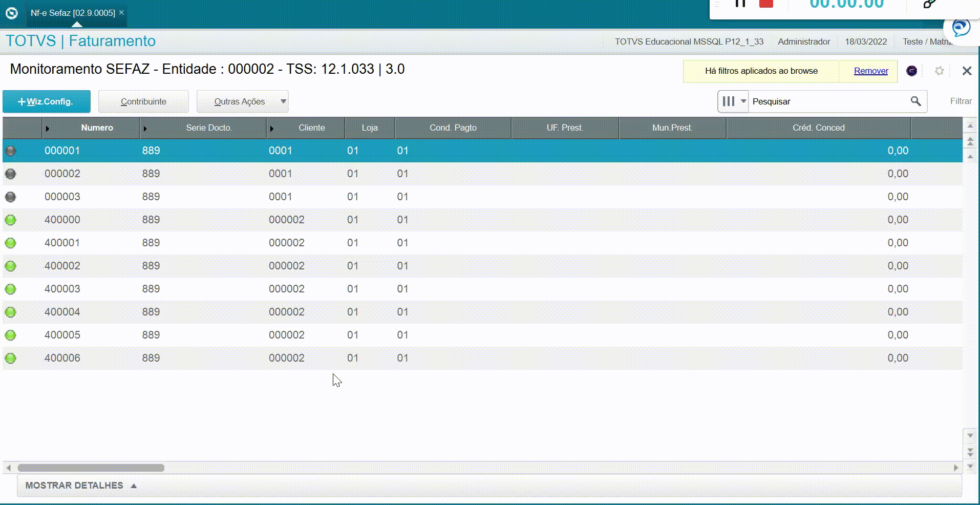Screen dimensions: 980x505
Task: Click gray status icon of row 000002
Action: [x=10, y=174]
